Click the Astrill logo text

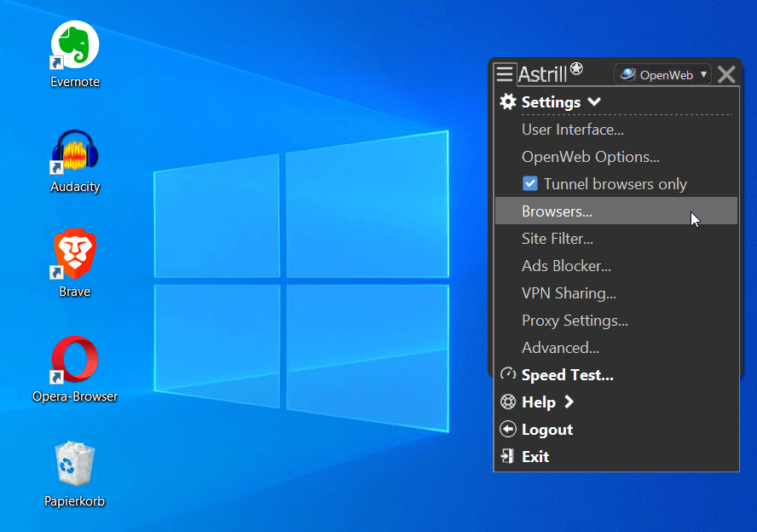pyautogui.click(x=542, y=75)
